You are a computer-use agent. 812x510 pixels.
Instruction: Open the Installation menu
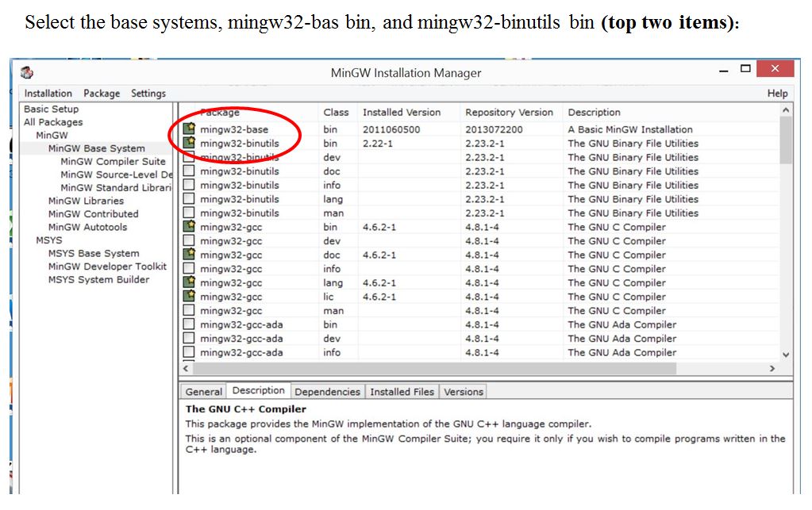(x=48, y=94)
